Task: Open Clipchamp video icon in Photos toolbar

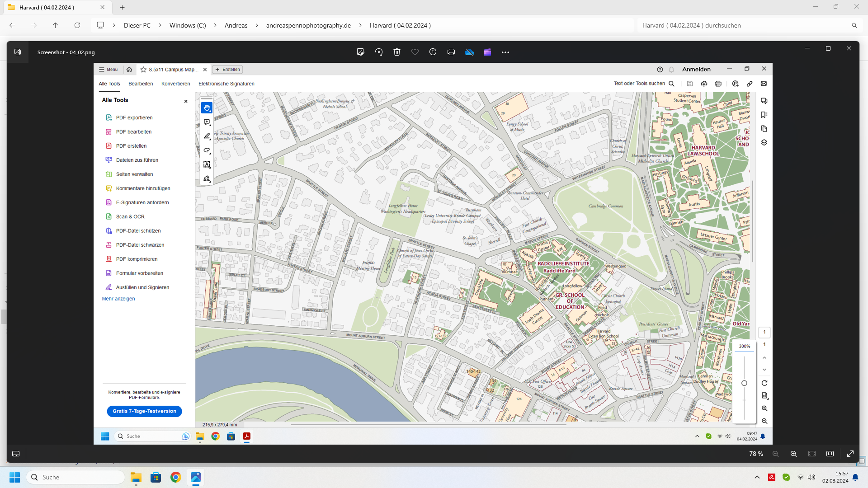Action: point(487,52)
